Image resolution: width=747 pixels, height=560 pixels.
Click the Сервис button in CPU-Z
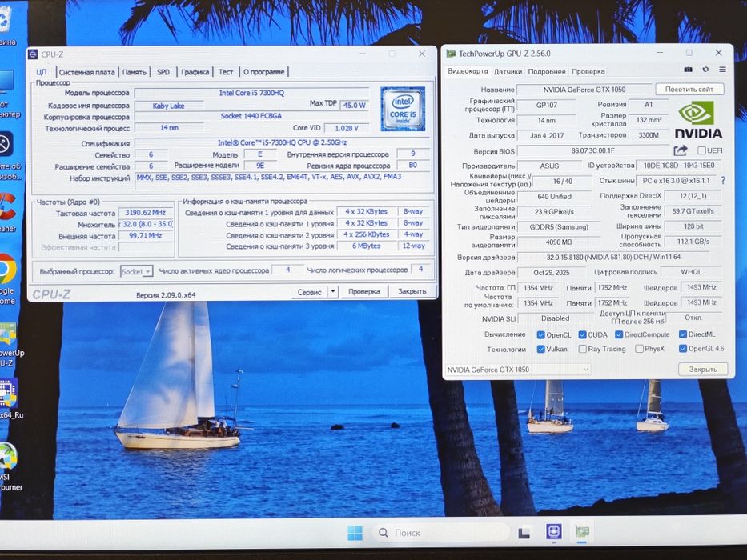coord(309,292)
